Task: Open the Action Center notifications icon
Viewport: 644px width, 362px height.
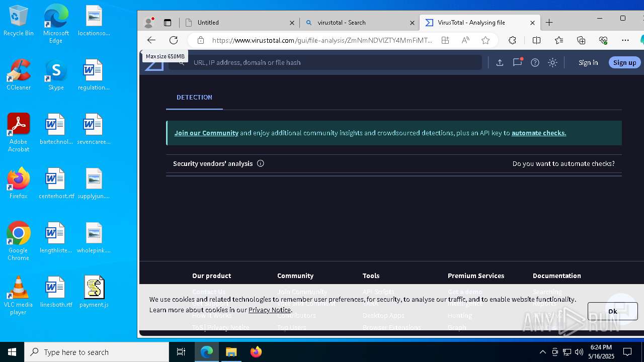Action: [x=627, y=352]
